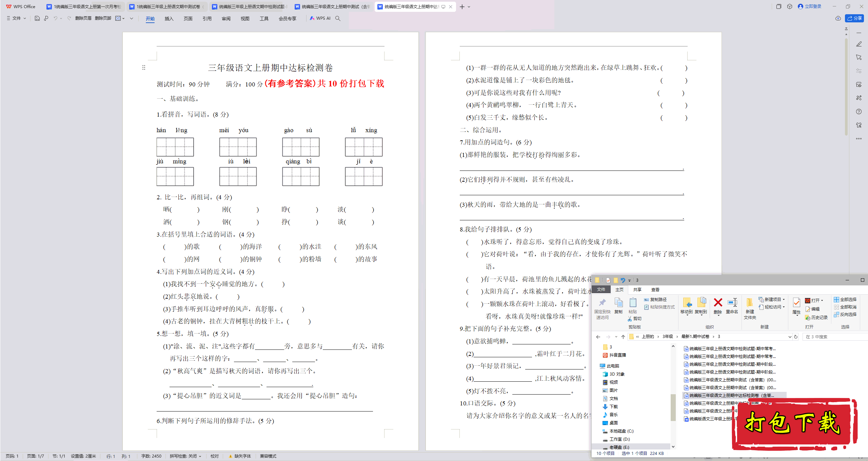Open the skin shirt icon in right sidebar
This screenshot has height=461, width=868.
click(859, 125)
